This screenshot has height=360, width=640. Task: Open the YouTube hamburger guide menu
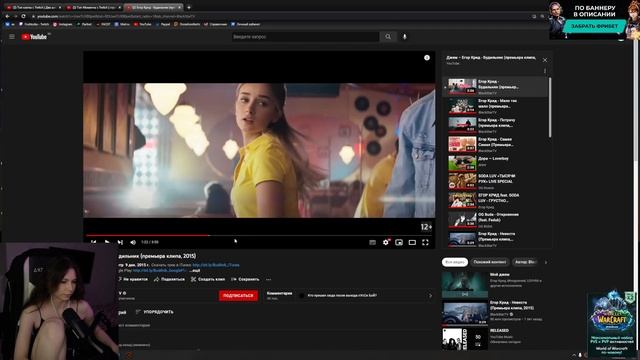point(12,37)
